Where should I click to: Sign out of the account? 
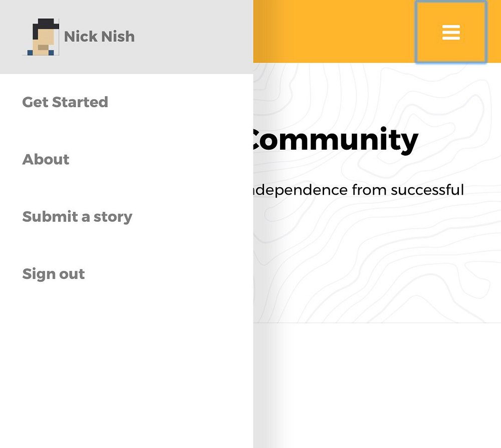coord(54,274)
